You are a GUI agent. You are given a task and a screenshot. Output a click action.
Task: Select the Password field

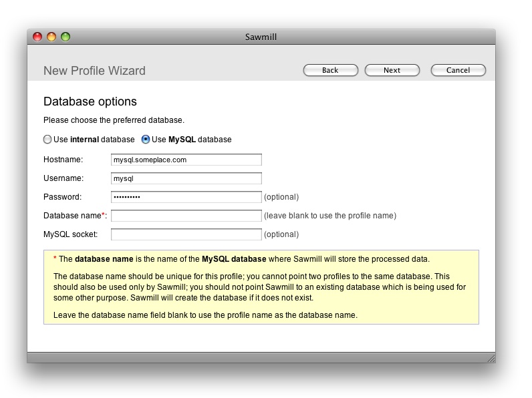(x=186, y=197)
